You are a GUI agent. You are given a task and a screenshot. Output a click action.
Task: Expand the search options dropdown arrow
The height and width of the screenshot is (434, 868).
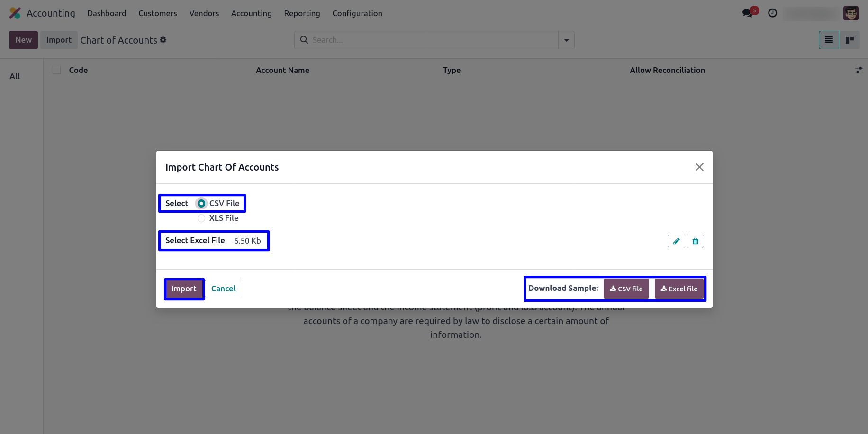pyautogui.click(x=566, y=40)
